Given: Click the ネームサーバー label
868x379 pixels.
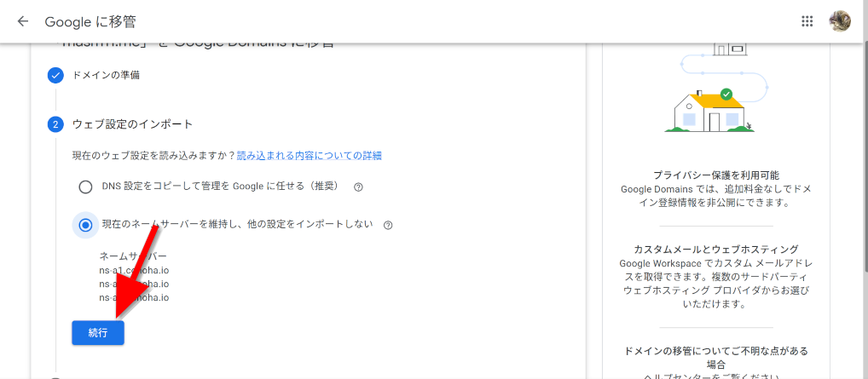Looking at the screenshot, I should click(133, 256).
